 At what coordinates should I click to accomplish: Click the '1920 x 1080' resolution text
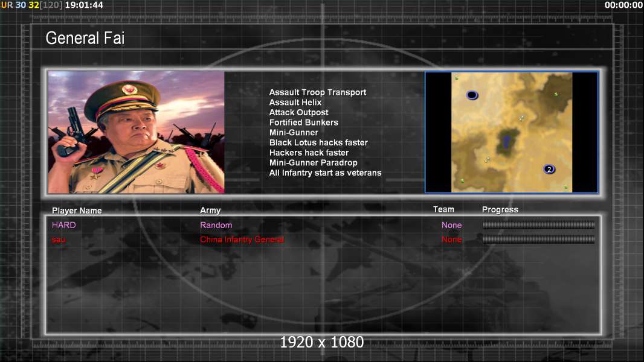pos(321,342)
